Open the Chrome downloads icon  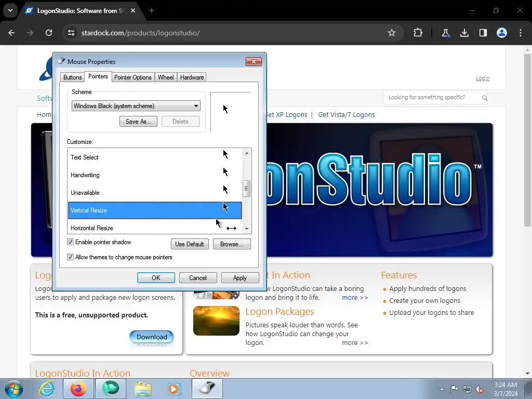click(x=464, y=33)
